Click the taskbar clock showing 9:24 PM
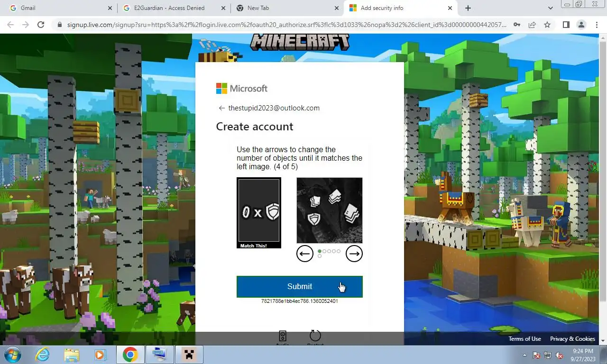Screen dimensions: 607x364 pos(583,355)
